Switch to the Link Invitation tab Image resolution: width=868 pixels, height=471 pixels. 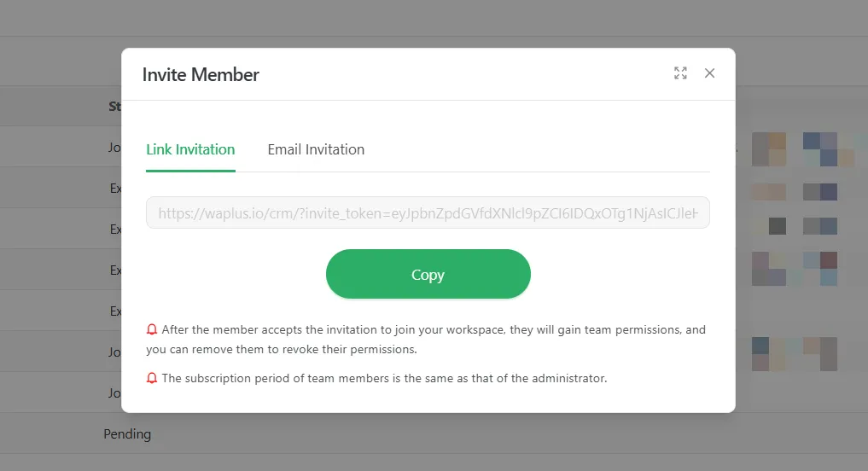190,149
